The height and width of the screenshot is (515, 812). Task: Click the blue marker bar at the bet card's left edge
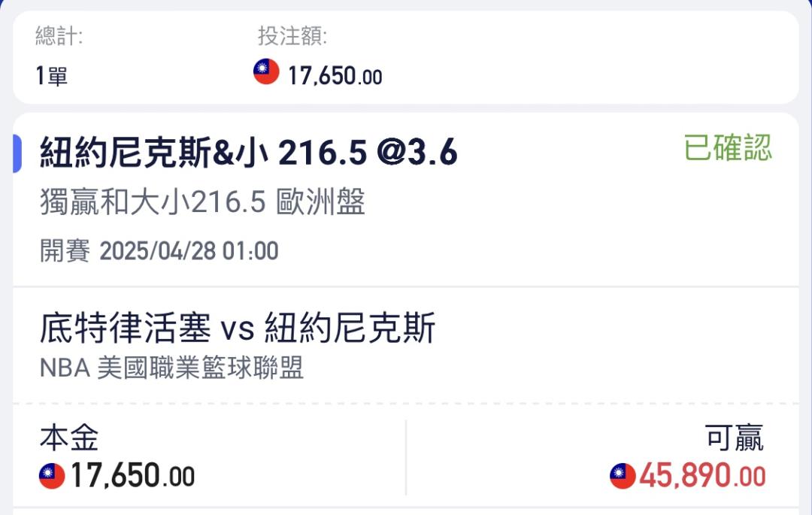[x=17, y=153]
